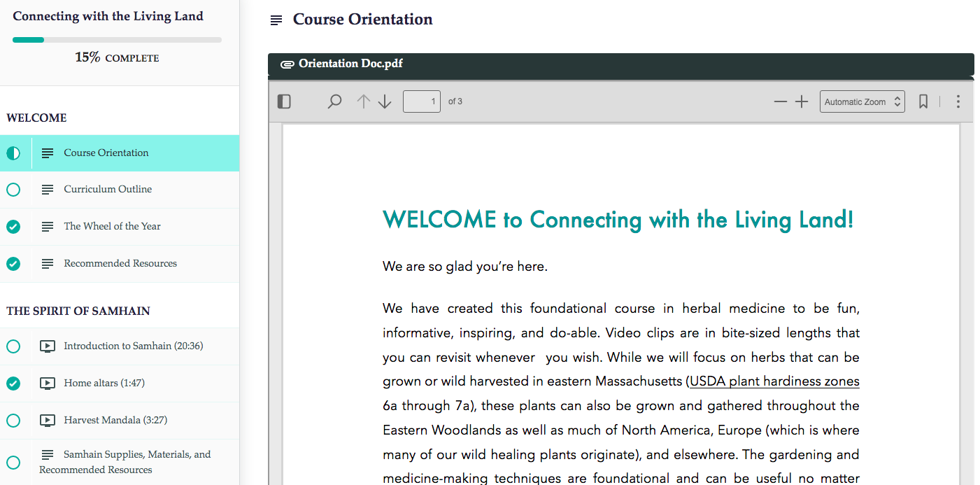Mark Harvest Mandala complete circle
Viewport: 980px width, 485px height.
pos(13,421)
